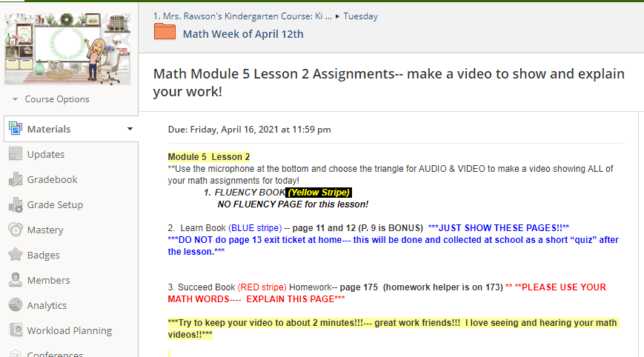Click the assignment title heading
This screenshot has width=644, height=357.
click(x=388, y=82)
